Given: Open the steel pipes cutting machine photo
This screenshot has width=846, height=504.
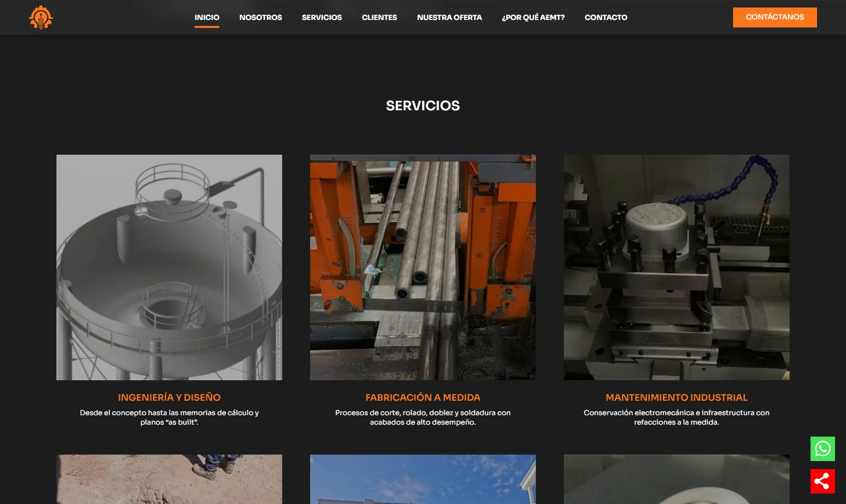Looking at the screenshot, I should coord(423,267).
